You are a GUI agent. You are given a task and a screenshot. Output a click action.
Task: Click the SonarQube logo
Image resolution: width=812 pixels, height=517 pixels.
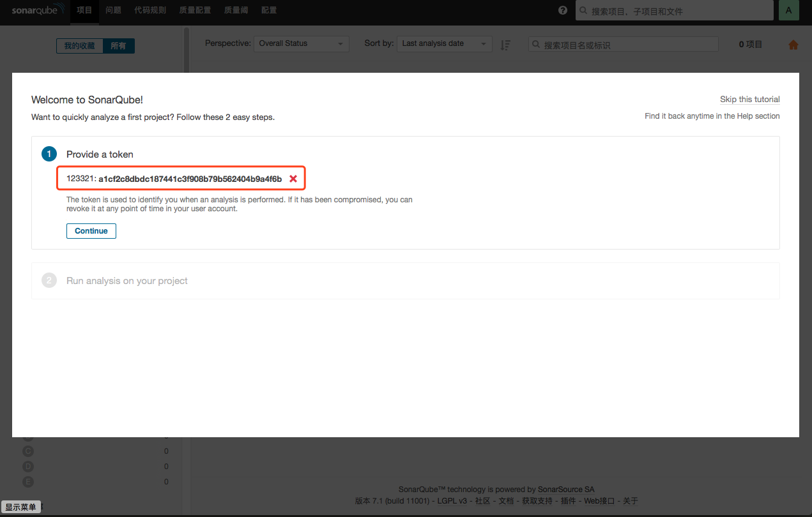(x=38, y=10)
